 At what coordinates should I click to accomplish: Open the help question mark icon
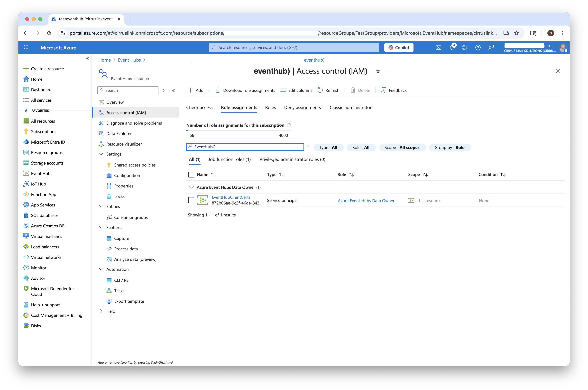coord(478,47)
